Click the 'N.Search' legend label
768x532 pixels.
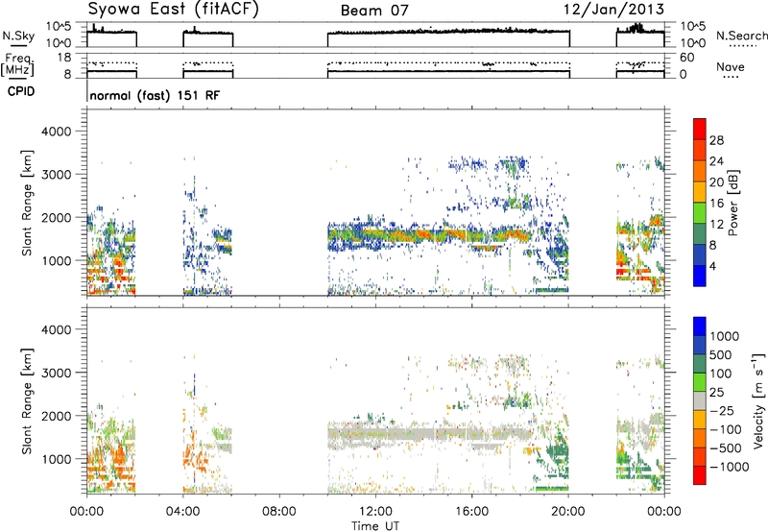[x=742, y=36]
